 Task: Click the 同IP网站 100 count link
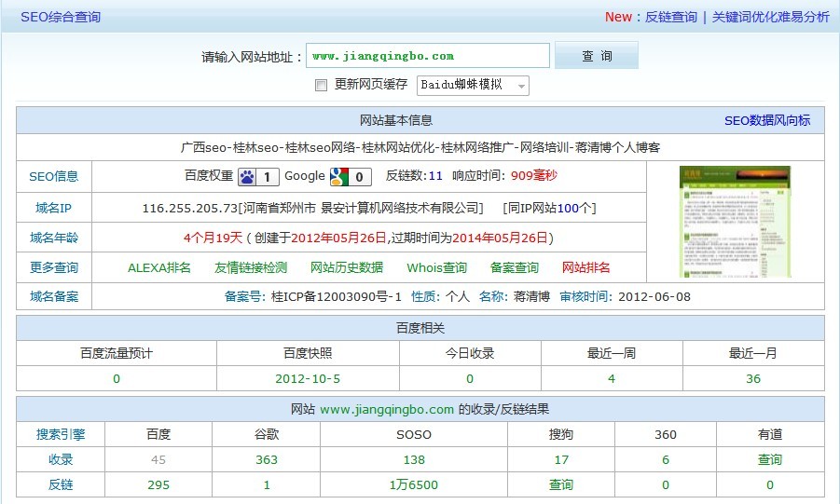(x=568, y=209)
